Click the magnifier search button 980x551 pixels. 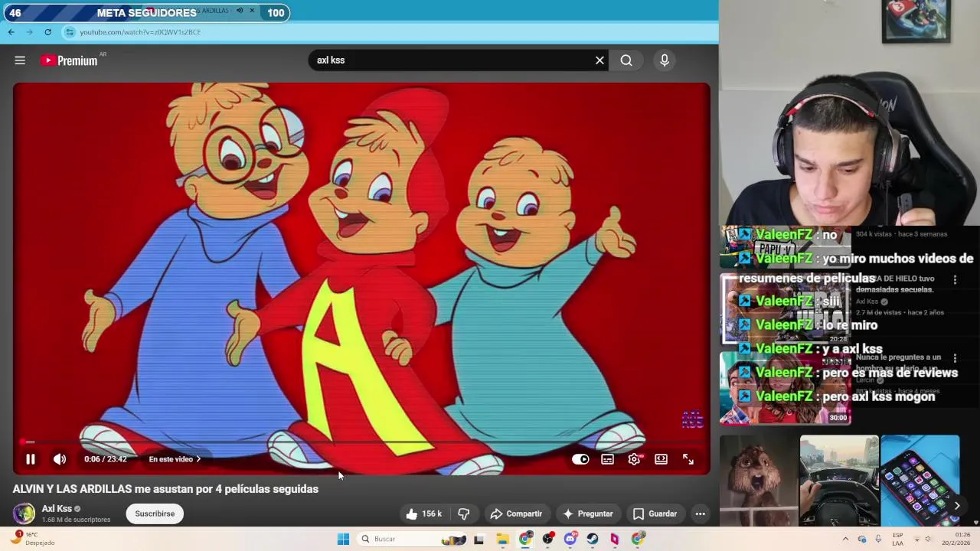coord(626,60)
